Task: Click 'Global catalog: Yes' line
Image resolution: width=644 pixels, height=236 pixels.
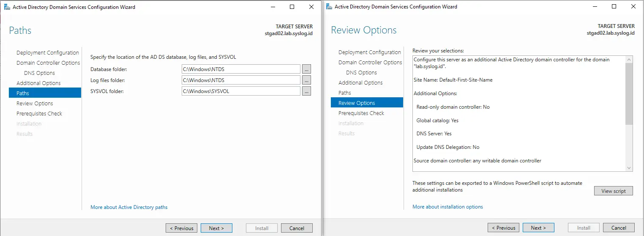Action: point(437,121)
